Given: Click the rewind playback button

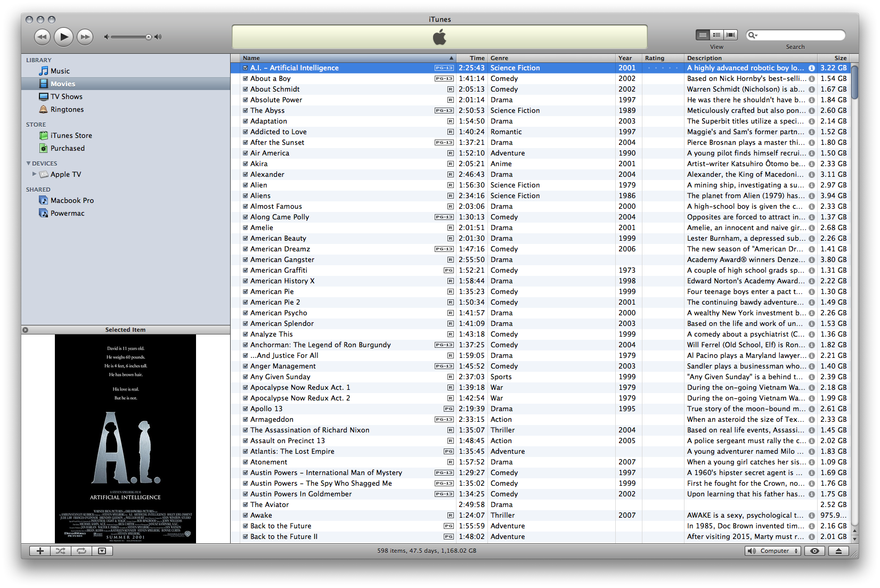Looking at the screenshot, I should point(43,37).
